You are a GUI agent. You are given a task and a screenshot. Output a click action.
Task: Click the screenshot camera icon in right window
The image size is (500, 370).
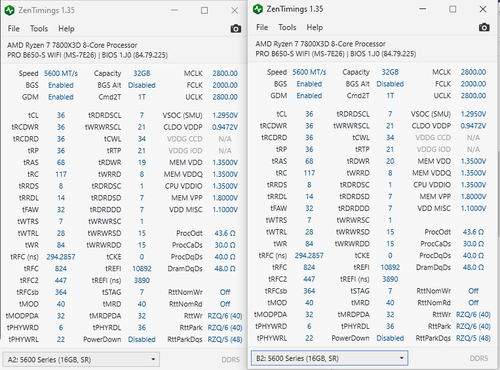point(484,27)
